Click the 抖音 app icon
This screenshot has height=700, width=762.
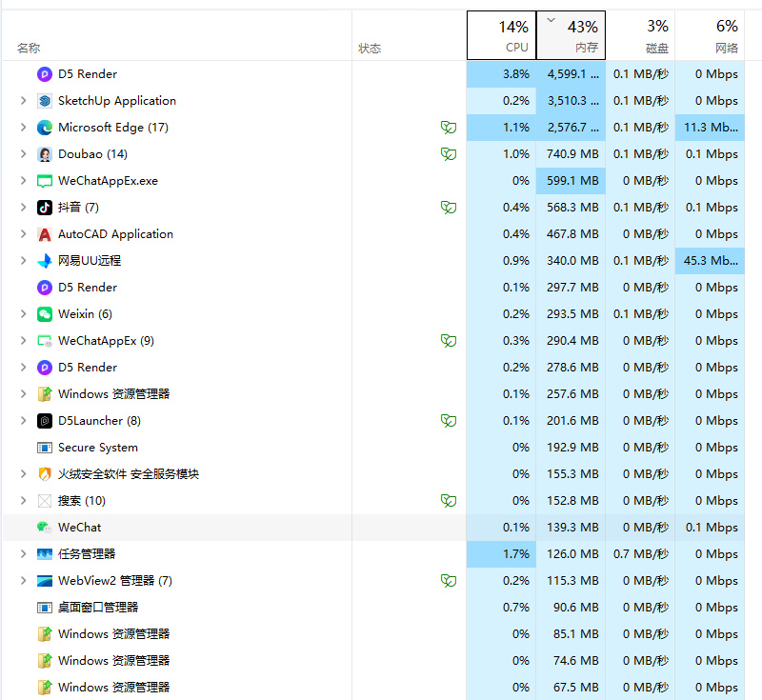pos(44,208)
